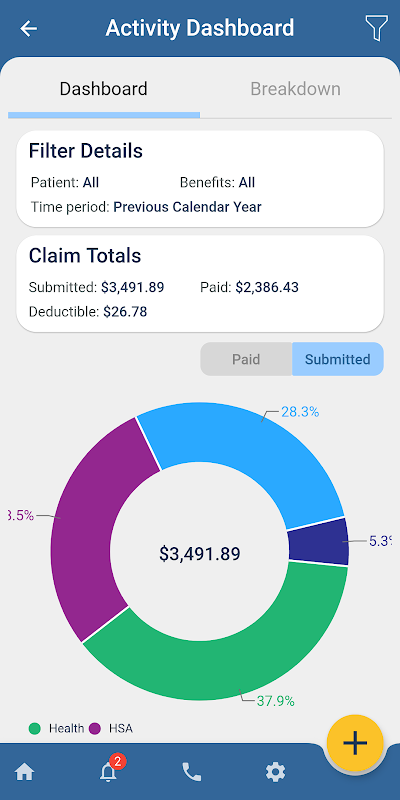This screenshot has height=800, width=400.
Task: Open the filter funnel icon
Action: coord(377,28)
